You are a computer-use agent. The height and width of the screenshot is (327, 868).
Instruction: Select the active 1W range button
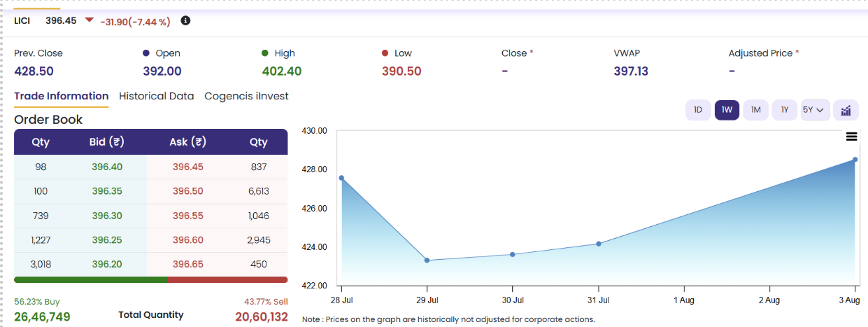[727, 110]
